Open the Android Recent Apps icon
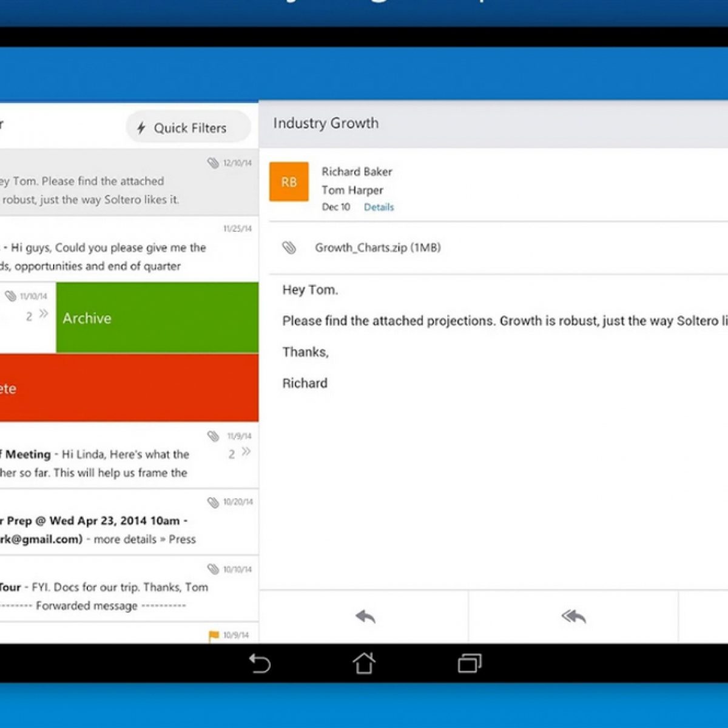The width and height of the screenshot is (728, 728). pos(469,663)
